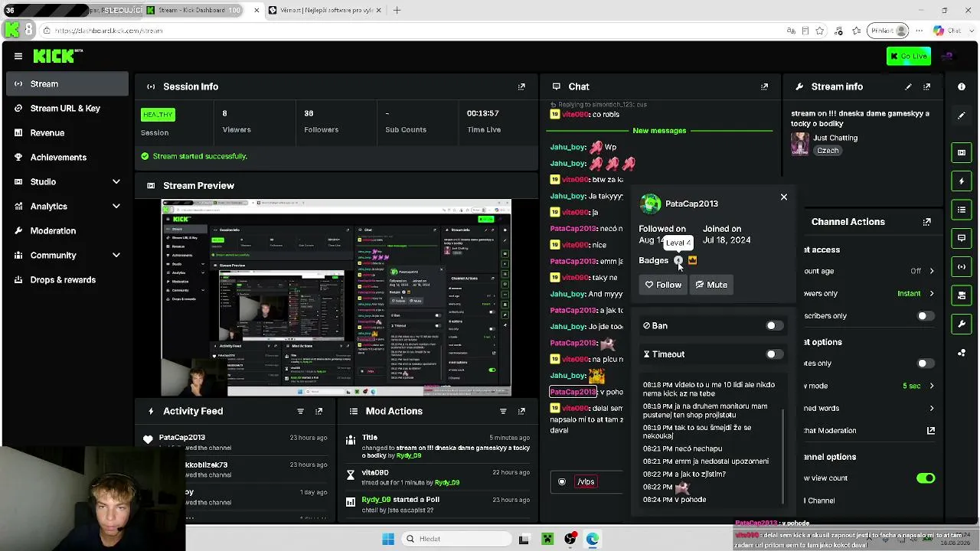This screenshot has height=551, width=980.
Task: Open the banned words settings chevron
Action: pos(931,408)
